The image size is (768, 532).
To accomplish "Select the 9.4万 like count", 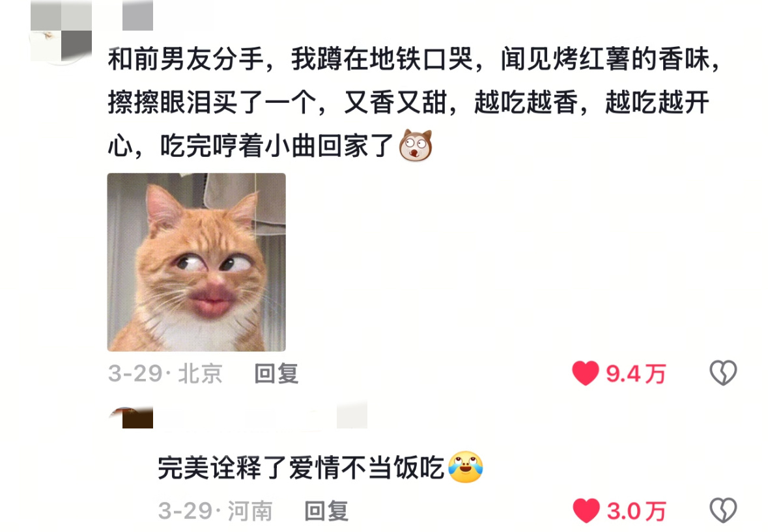I will point(636,374).
